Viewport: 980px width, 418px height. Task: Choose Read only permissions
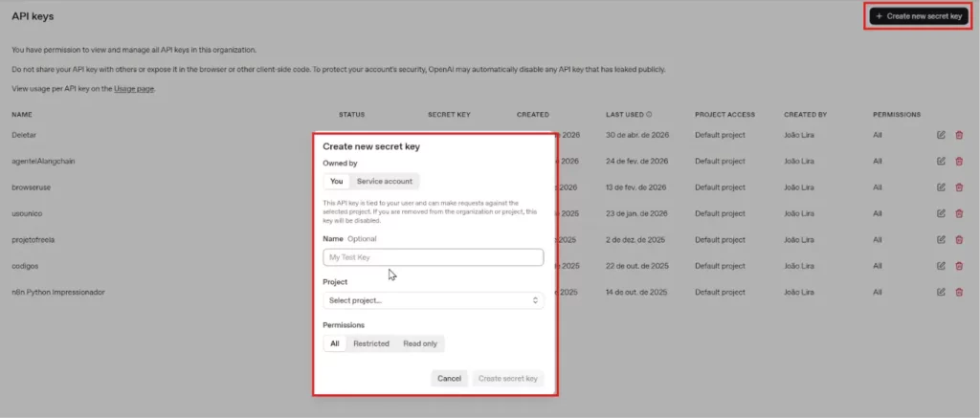coord(420,343)
